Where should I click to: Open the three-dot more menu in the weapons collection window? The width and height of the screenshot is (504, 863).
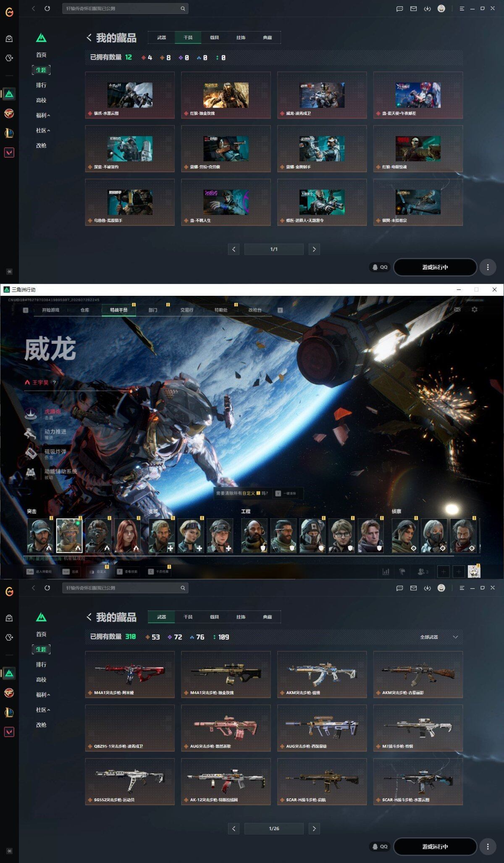click(x=488, y=847)
